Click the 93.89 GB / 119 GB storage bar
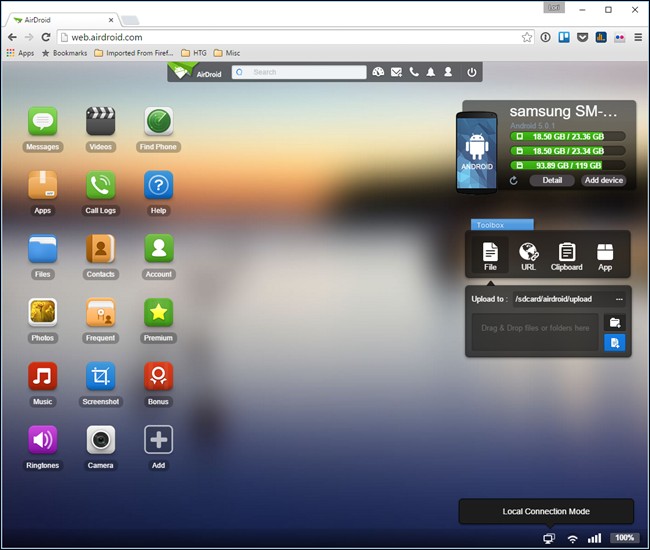The image size is (650, 550). [568, 166]
